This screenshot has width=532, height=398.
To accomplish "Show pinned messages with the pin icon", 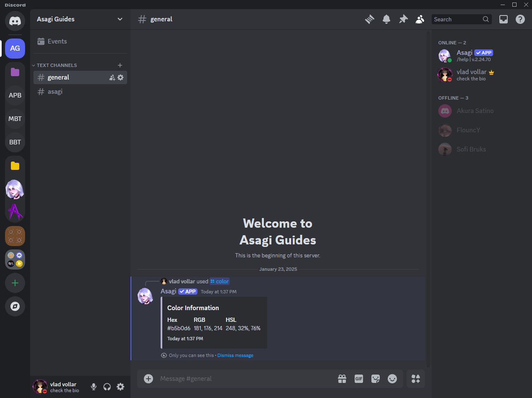I will pos(403,19).
